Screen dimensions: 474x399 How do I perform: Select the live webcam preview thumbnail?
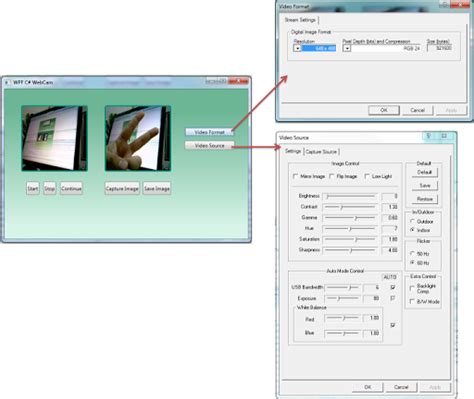pos(55,138)
